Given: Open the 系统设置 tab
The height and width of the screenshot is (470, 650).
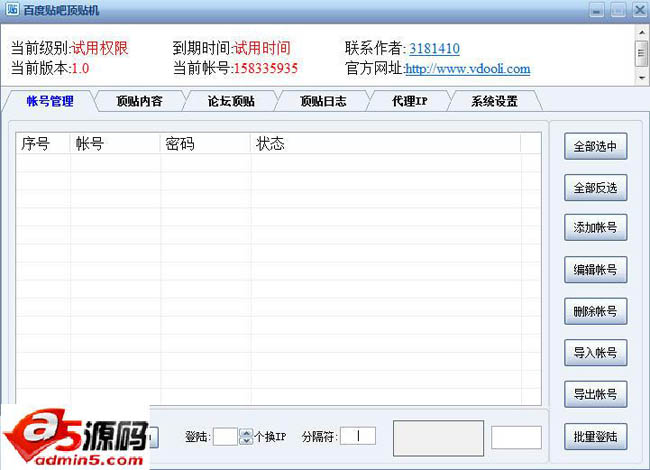Looking at the screenshot, I should pos(494,101).
